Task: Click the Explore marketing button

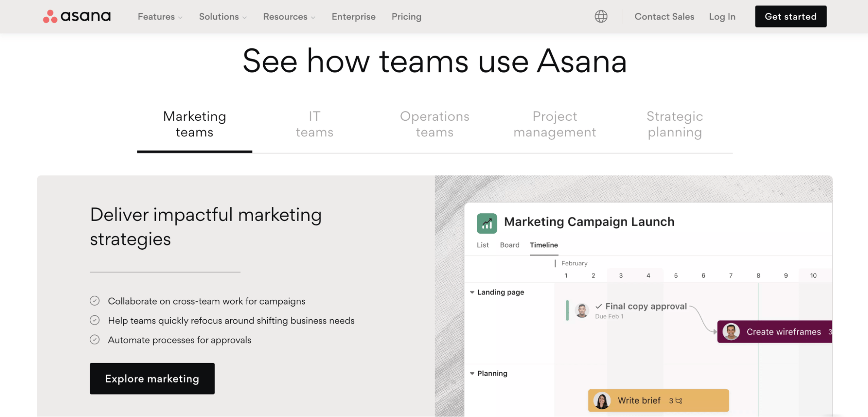Action: [152, 379]
